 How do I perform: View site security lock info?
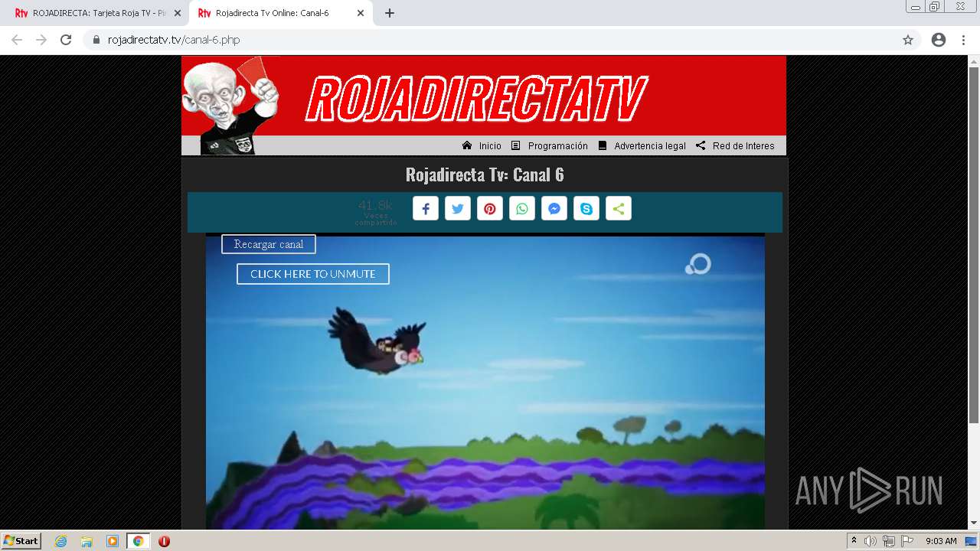point(96,40)
